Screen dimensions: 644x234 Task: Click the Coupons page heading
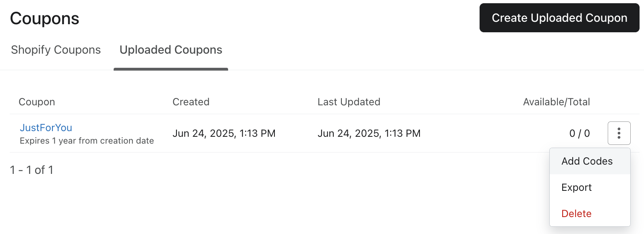45,19
